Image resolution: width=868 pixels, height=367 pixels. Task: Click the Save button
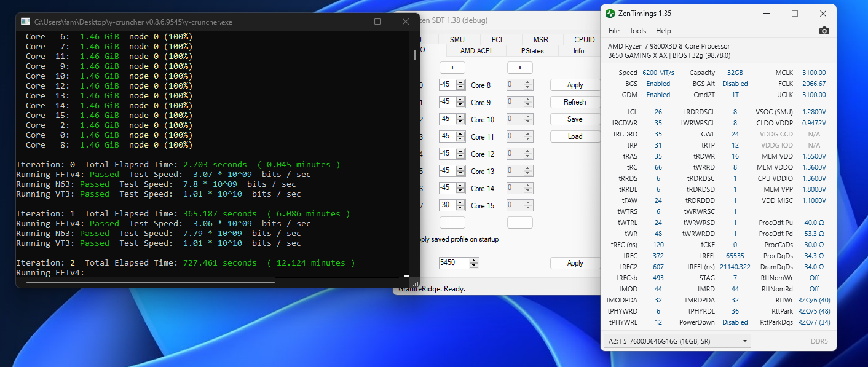point(575,119)
